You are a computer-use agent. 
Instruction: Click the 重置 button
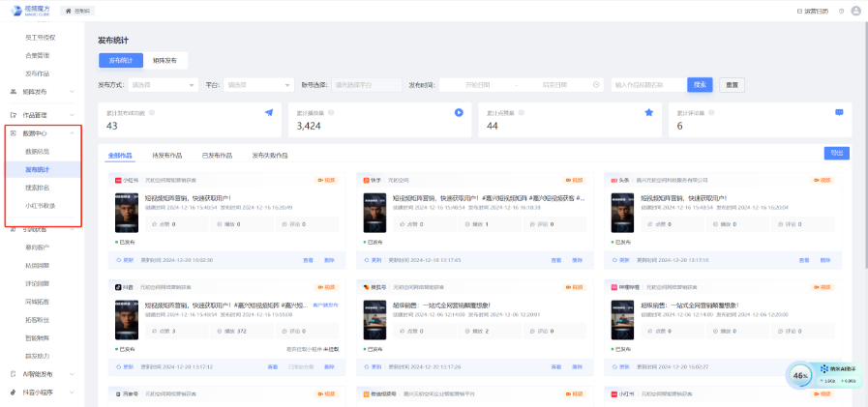coord(732,85)
